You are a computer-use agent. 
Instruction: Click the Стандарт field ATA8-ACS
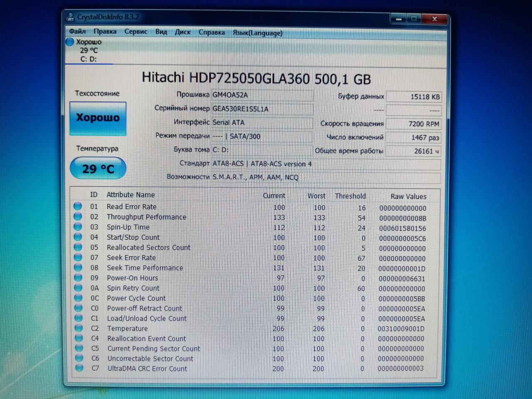click(x=326, y=164)
